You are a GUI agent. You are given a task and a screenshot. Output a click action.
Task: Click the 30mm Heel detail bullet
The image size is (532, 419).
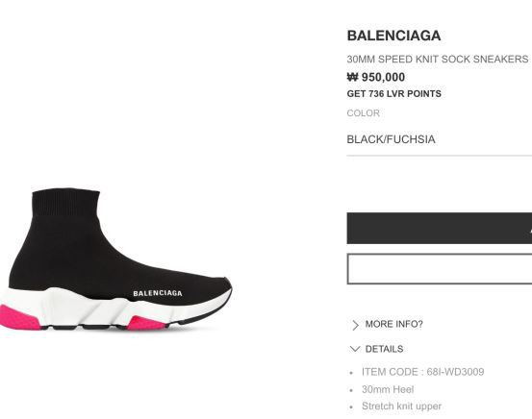coord(388,389)
